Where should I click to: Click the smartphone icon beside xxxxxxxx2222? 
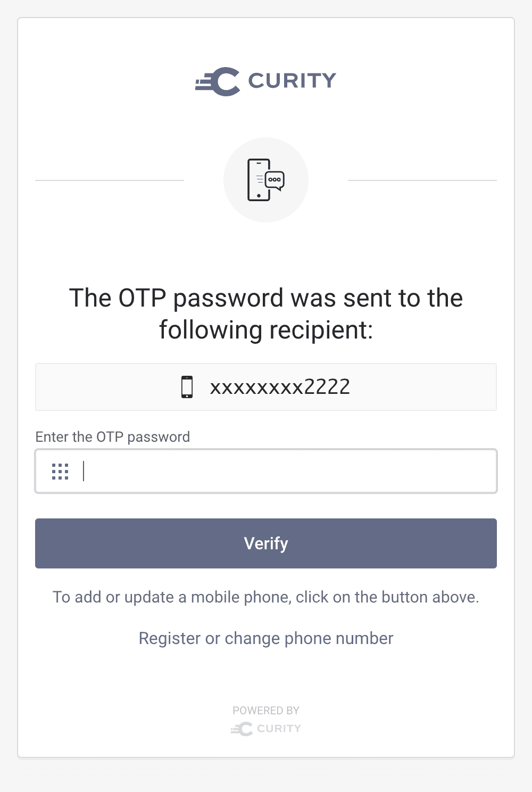(x=187, y=387)
